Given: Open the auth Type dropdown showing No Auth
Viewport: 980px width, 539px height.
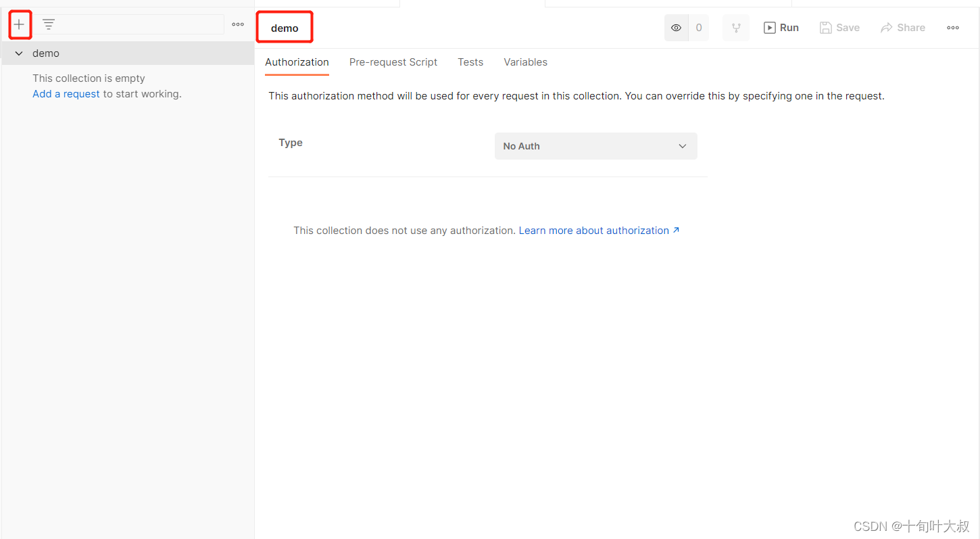Looking at the screenshot, I should coord(596,146).
